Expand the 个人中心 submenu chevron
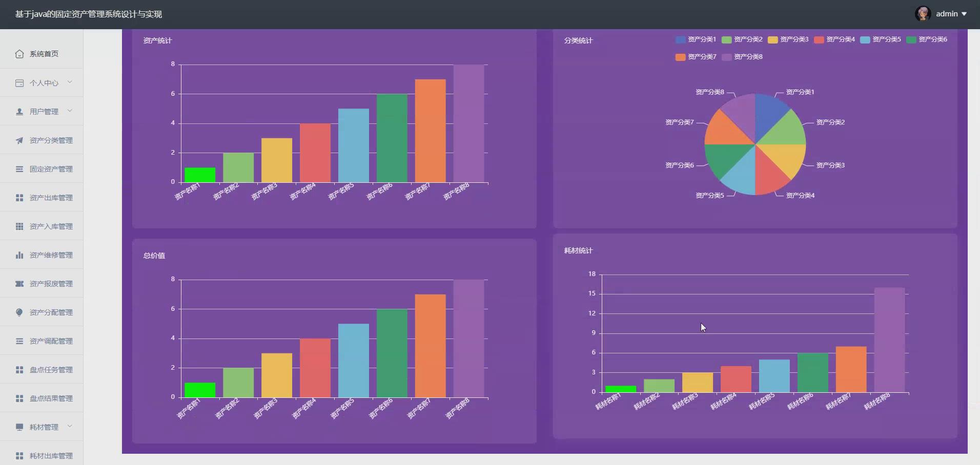The height and width of the screenshot is (465, 980). [70, 82]
